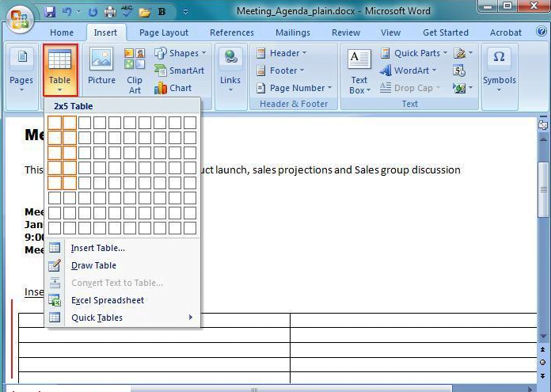Open Clip Art pane
551x392 pixels.
(x=135, y=71)
